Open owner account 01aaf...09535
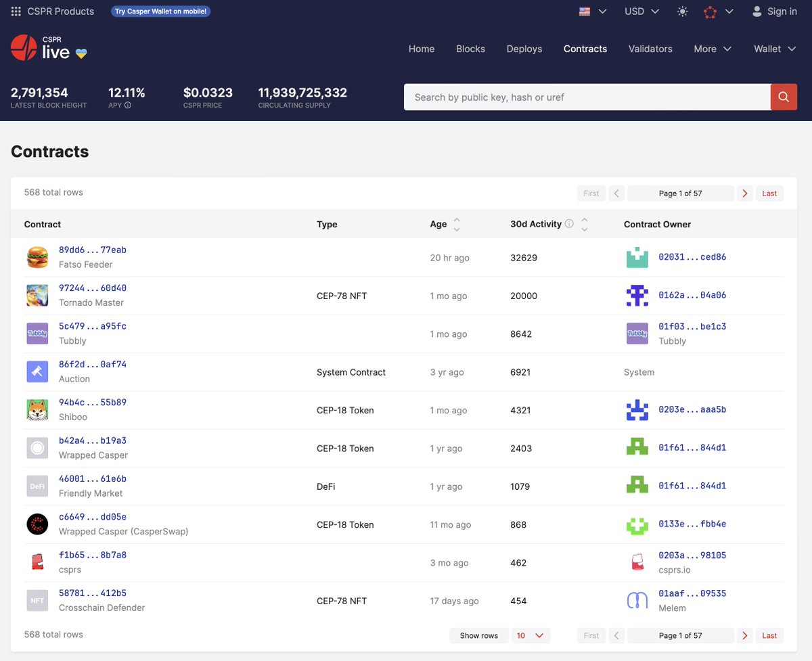Viewport: 812px width, 661px height. pos(692,593)
